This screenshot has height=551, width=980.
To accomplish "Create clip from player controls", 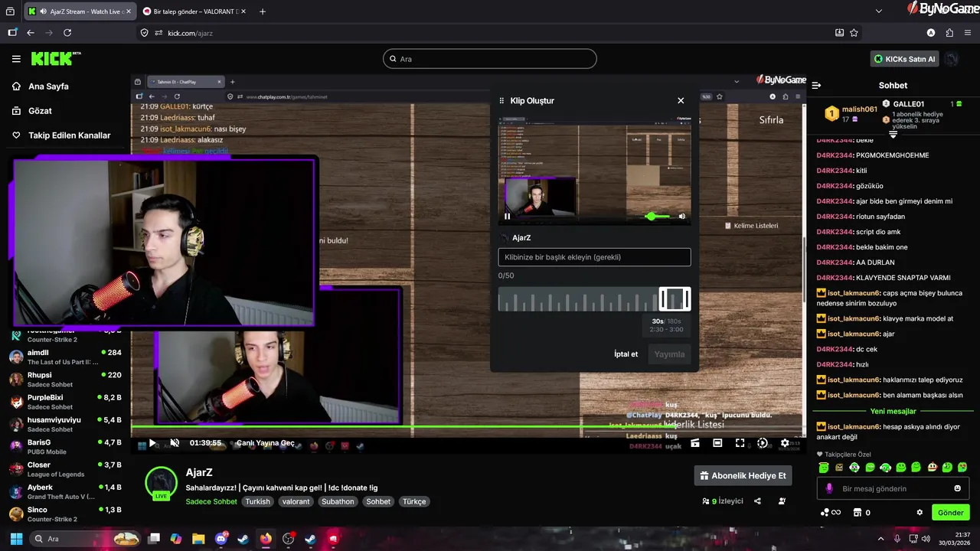I will click(695, 443).
